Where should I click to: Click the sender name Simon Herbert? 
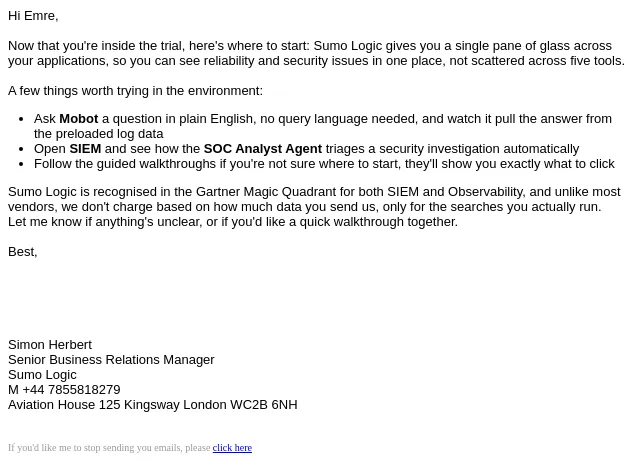coord(50,345)
